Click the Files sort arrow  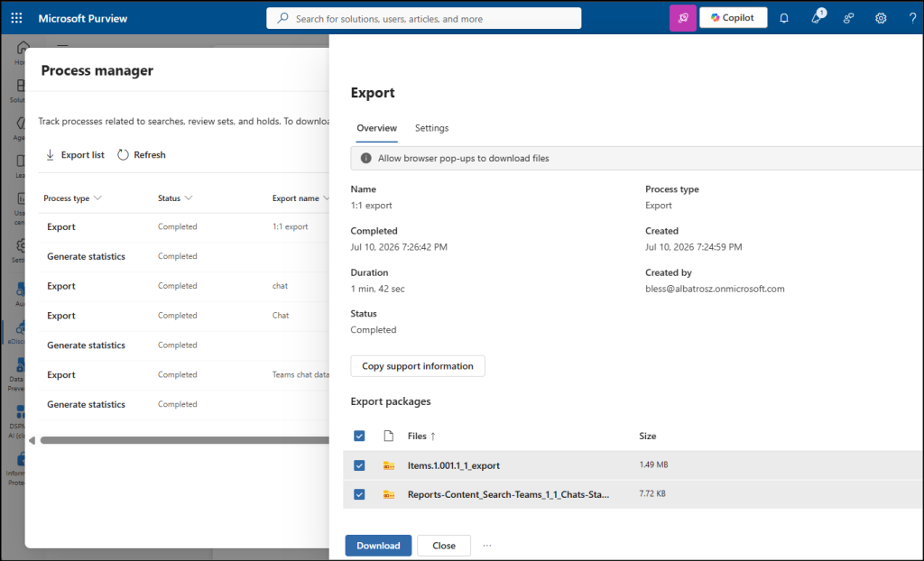coord(433,436)
